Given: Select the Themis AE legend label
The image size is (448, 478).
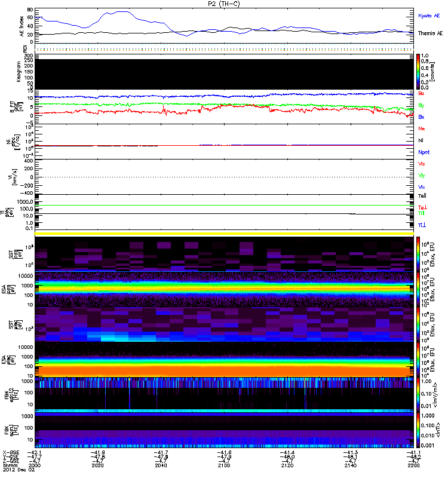Looking at the screenshot, I should coord(430,33).
